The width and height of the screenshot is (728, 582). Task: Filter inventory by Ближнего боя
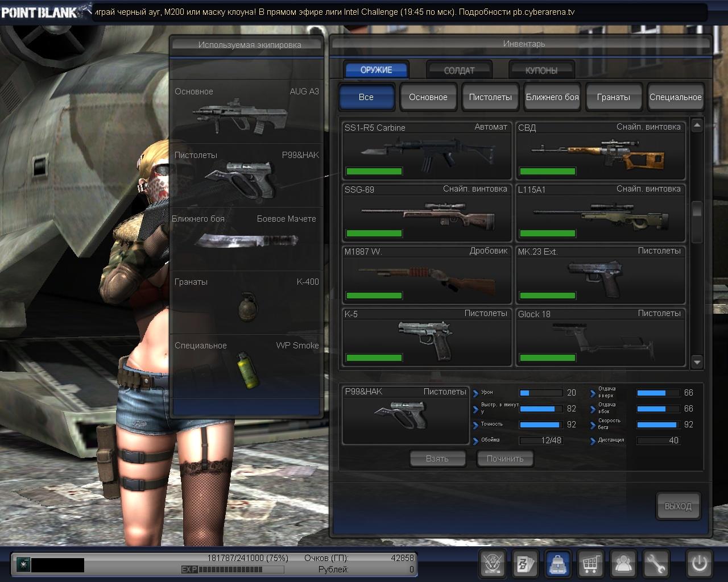pos(552,97)
